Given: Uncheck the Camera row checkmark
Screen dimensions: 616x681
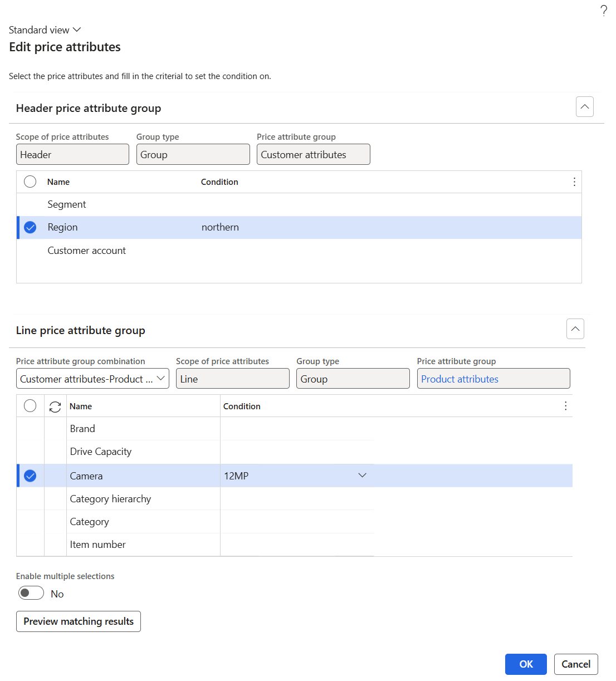Looking at the screenshot, I should [x=30, y=476].
